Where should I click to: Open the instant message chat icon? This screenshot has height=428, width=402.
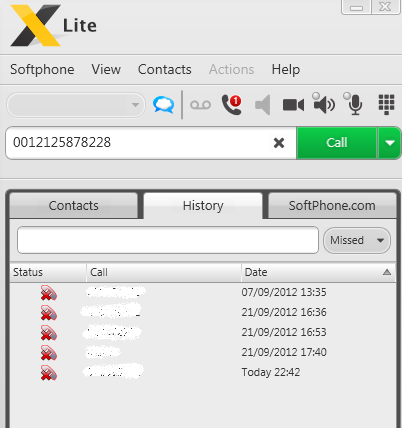pos(163,105)
